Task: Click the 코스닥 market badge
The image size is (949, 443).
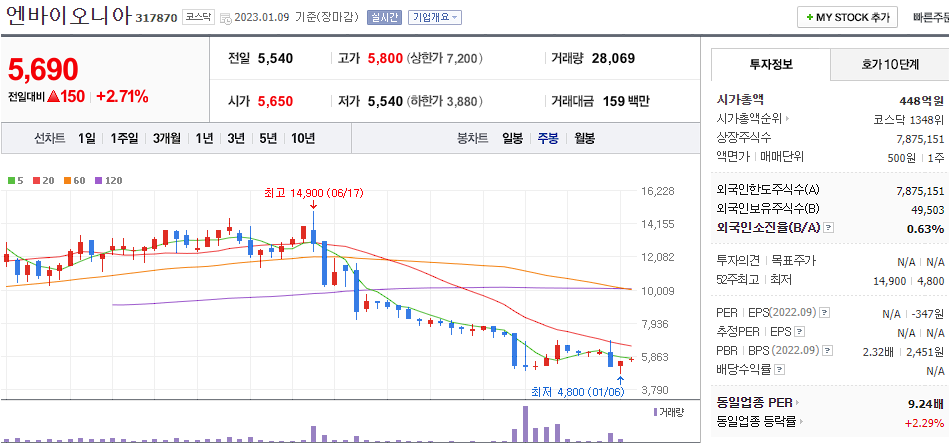Action: point(199,18)
